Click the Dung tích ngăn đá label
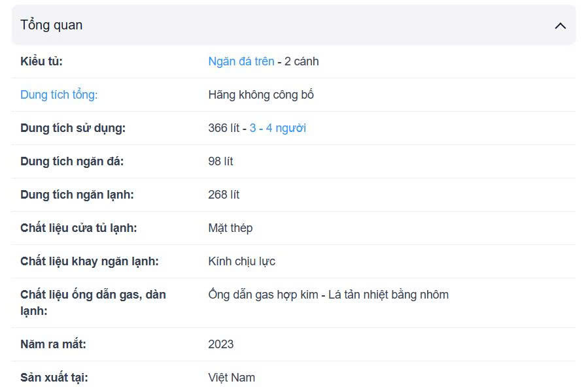The height and width of the screenshot is (392, 586). pyautogui.click(x=72, y=161)
